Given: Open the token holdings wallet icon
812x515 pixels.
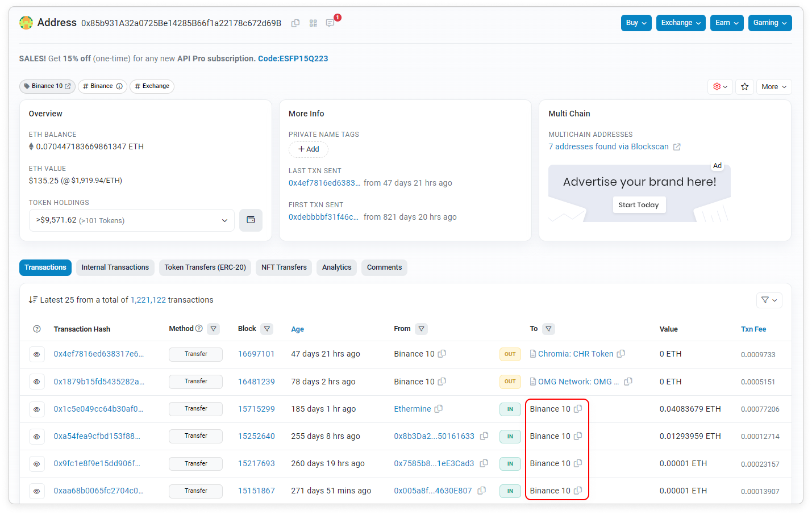Looking at the screenshot, I should 251,220.
